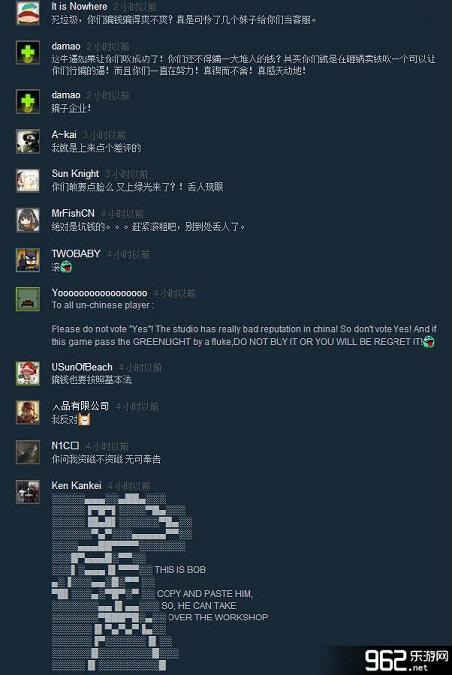The width and height of the screenshot is (452, 675).
Task: Open Ken Kankei's avatar
Action: (x=28, y=492)
